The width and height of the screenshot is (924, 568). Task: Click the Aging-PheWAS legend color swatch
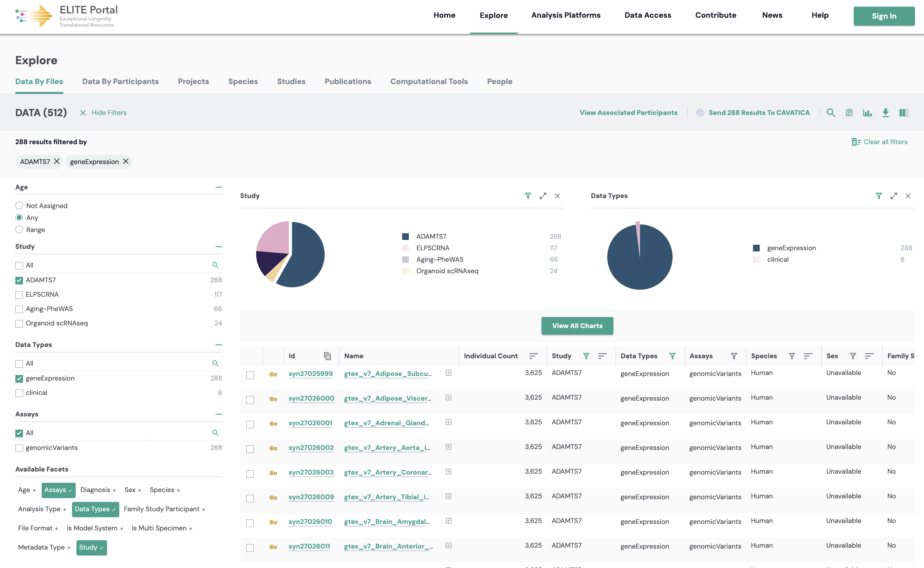pos(405,259)
